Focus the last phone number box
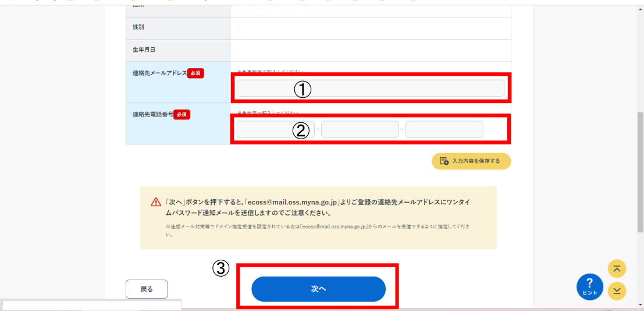Screen dimensions: 644x311 click(444, 129)
